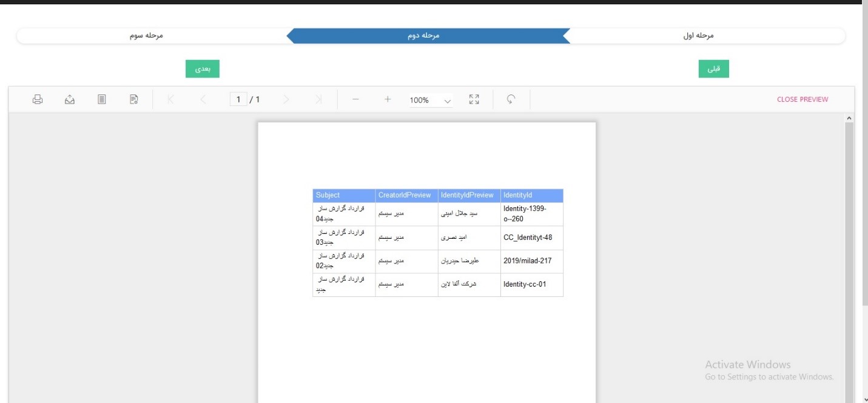Click the refresh report icon
The width and height of the screenshot is (868, 403).
point(511,99)
